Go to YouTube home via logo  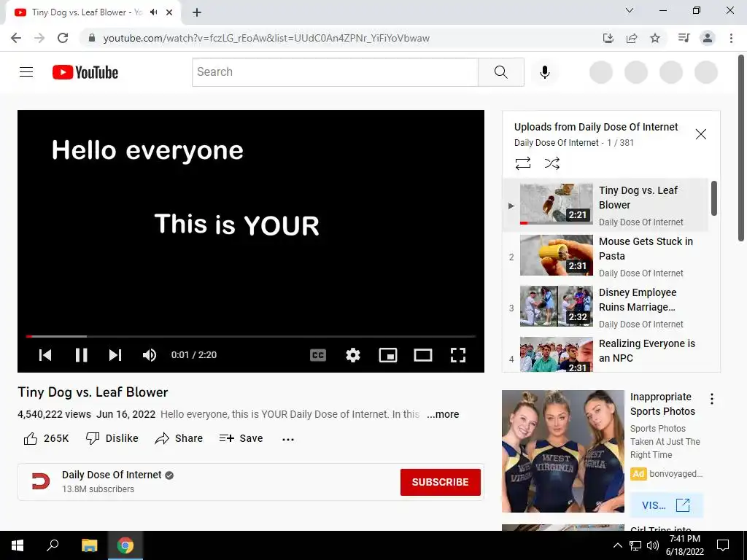coord(85,72)
